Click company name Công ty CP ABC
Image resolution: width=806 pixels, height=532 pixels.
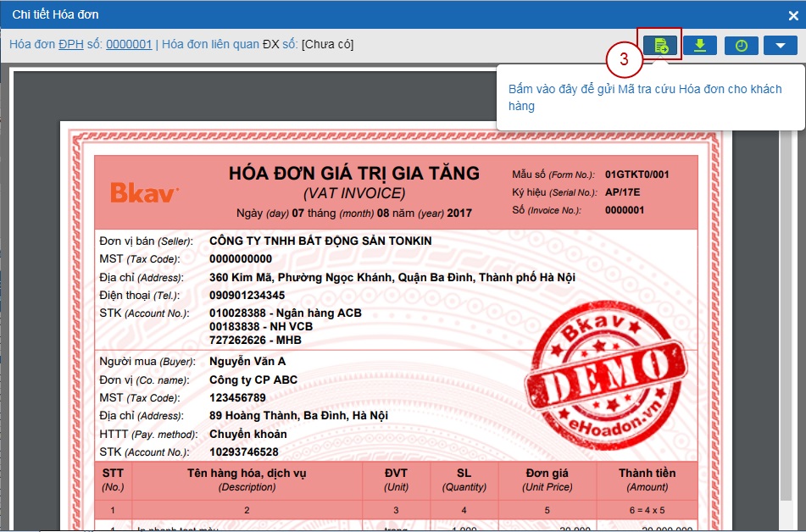click(253, 380)
